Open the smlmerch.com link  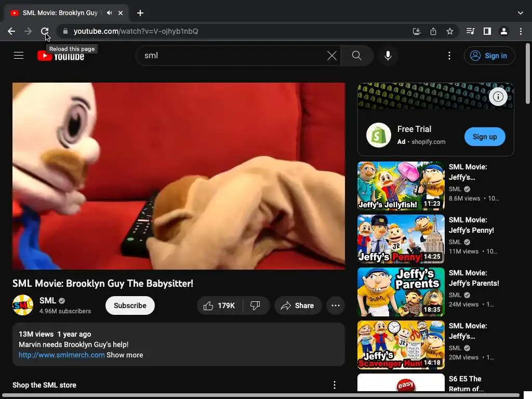tap(61, 355)
